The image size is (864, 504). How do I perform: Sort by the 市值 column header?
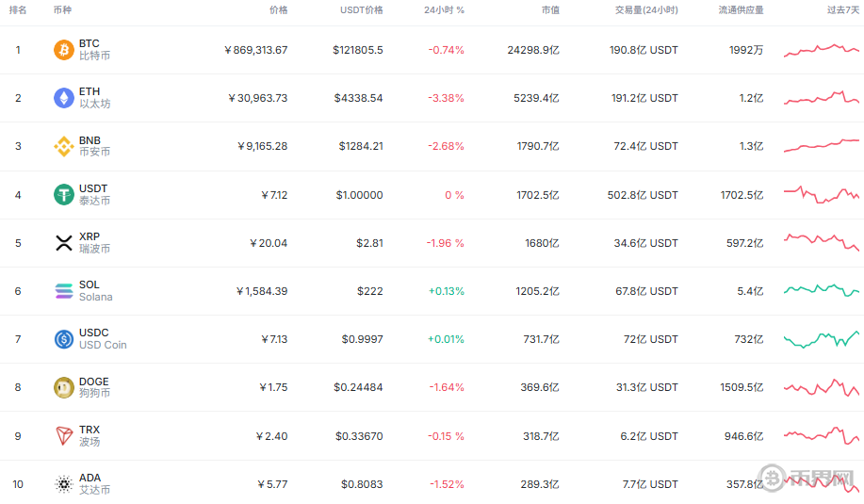550,9
